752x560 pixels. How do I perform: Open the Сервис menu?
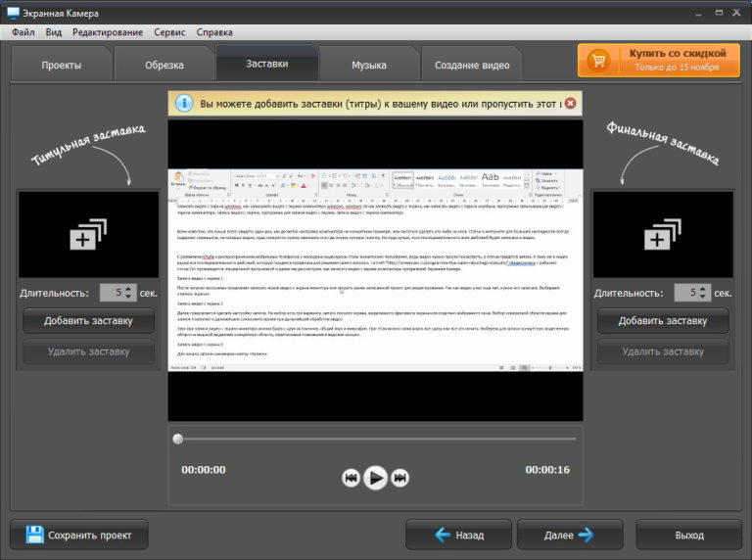169,32
